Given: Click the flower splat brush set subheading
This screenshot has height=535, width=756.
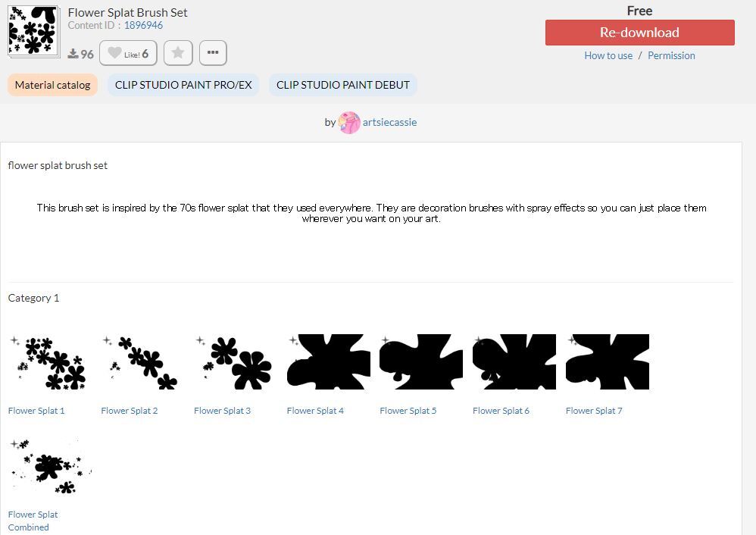Looking at the screenshot, I should [x=58, y=165].
